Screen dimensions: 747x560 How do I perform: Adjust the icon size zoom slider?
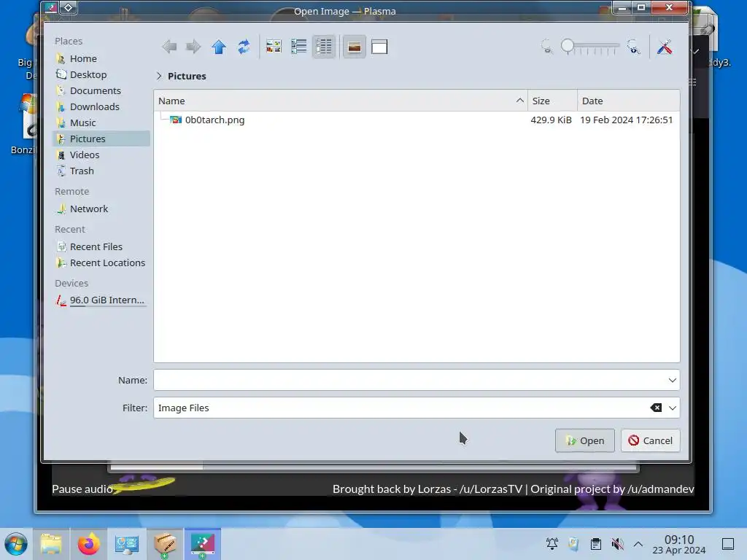pyautogui.click(x=590, y=47)
